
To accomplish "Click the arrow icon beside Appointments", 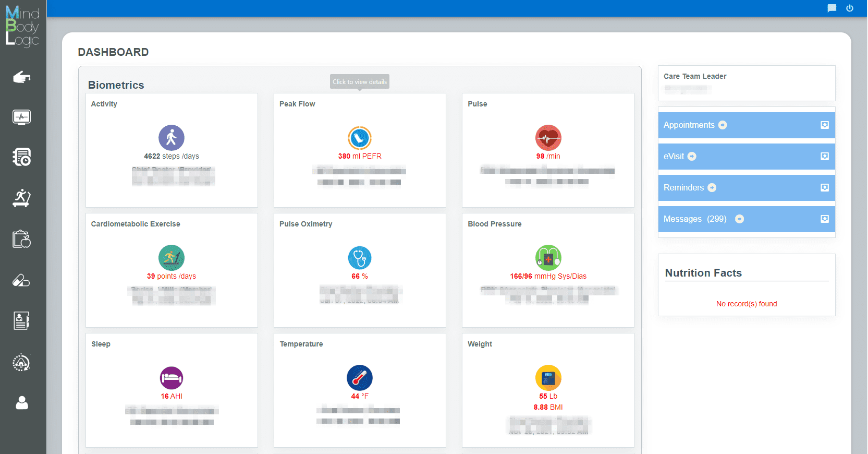I will [x=723, y=125].
